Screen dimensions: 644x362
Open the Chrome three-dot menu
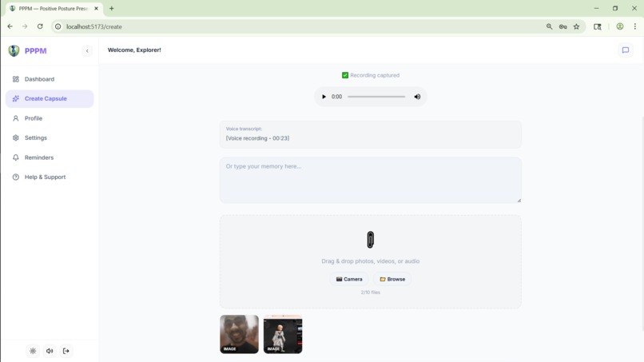(635, 26)
